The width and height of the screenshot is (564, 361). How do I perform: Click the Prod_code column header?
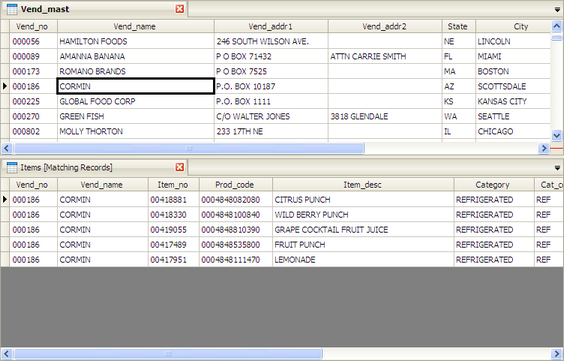pos(236,184)
